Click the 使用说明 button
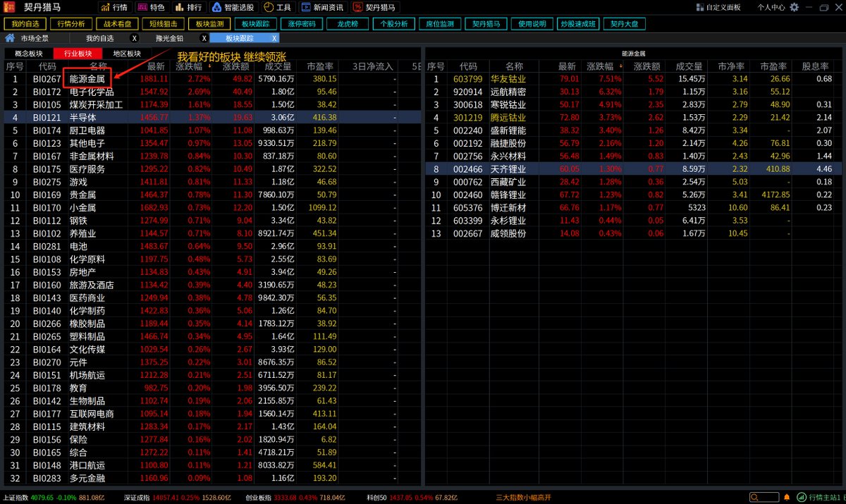Image resolution: width=846 pixels, height=504 pixels. (x=532, y=23)
